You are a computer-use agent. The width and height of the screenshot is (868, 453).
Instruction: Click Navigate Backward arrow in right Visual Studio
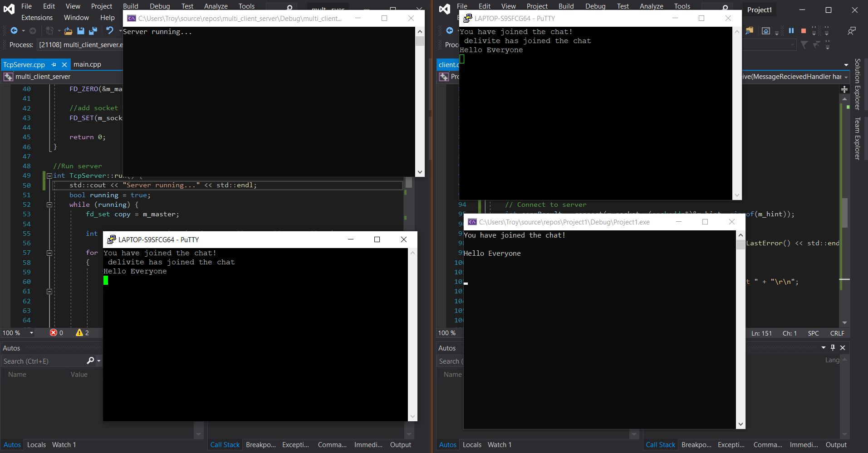pyautogui.click(x=450, y=30)
